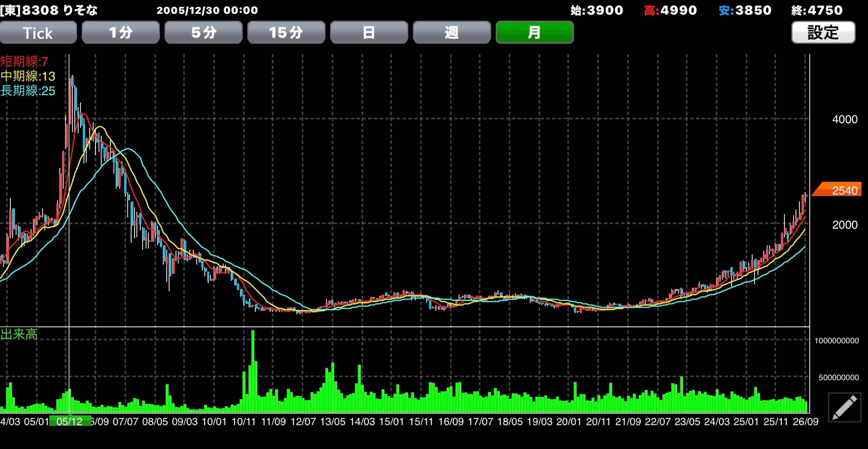This screenshot has width=868, height=449.
Task: Tap the pencil drawing tool icon
Action: pos(844,407)
